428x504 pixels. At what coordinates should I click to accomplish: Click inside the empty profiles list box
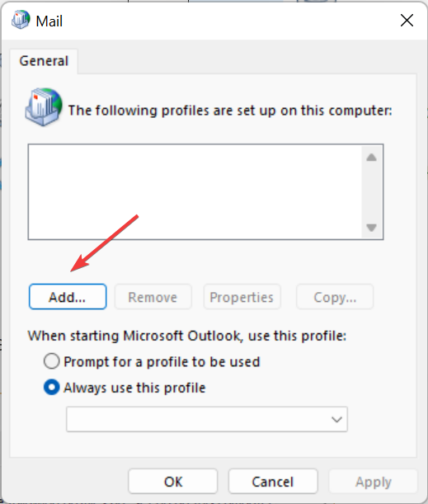(195, 192)
